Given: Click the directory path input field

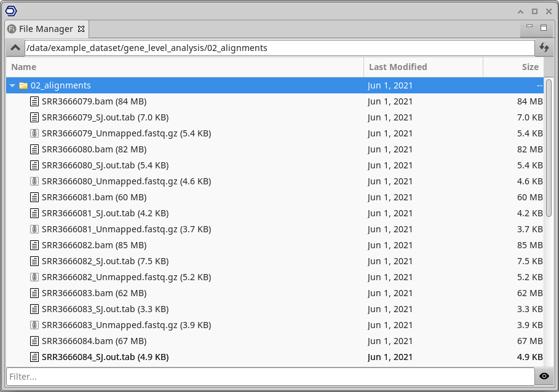Looking at the screenshot, I should [x=279, y=48].
